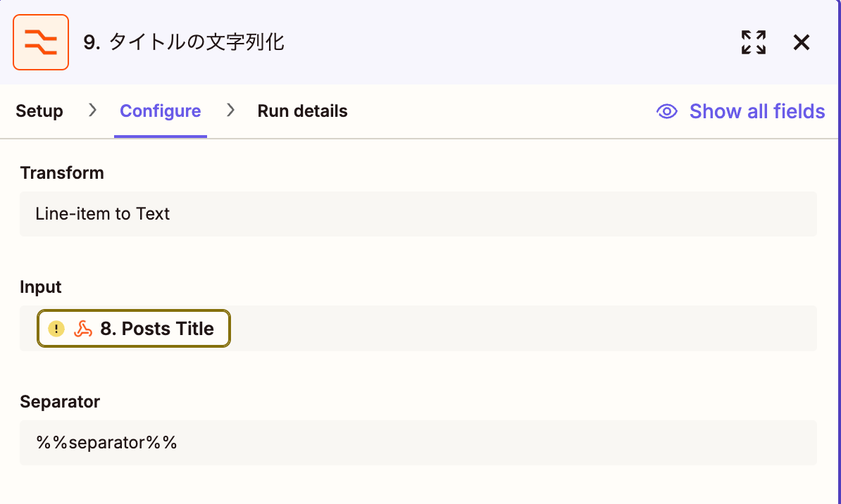Open the Setup tab
The image size is (841, 504).
click(39, 111)
